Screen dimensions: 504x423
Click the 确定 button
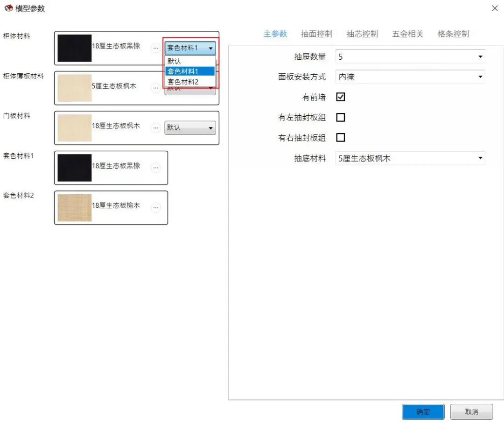423,411
